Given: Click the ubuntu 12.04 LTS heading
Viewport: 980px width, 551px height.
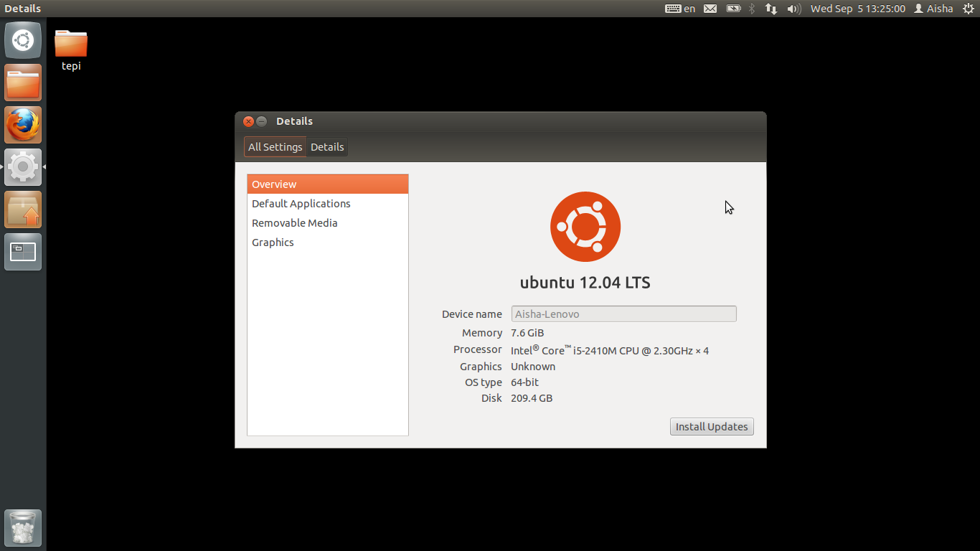Looking at the screenshot, I should coord(585,283).
